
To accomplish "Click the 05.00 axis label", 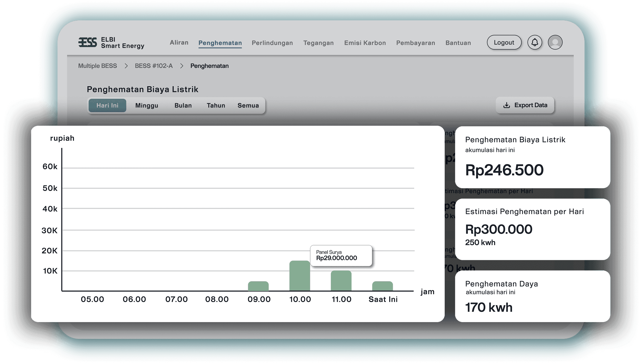I will click(93, 299).
